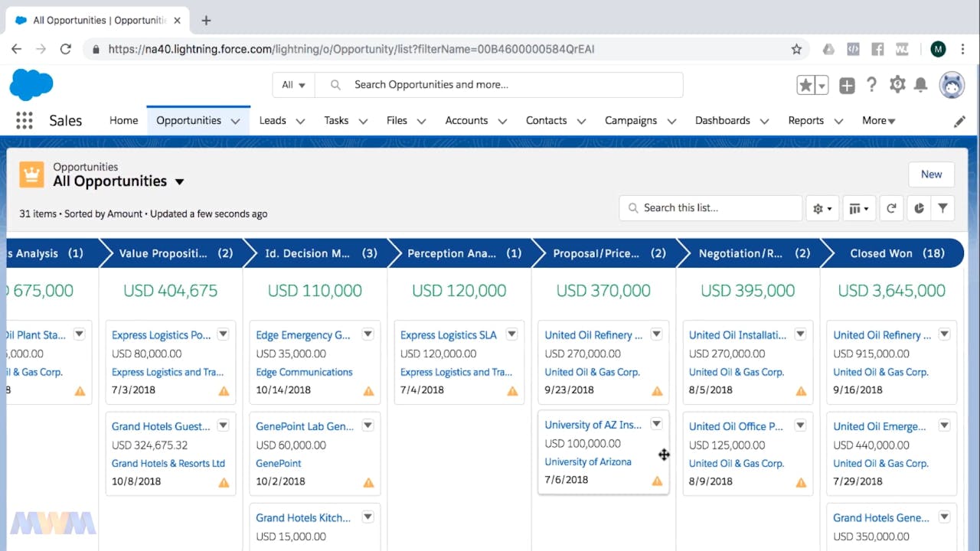Viewport: 980px width, 551px height.
Task: Open the list filters funnel icon
Action: pyautogui.click(x=943, y=208)
